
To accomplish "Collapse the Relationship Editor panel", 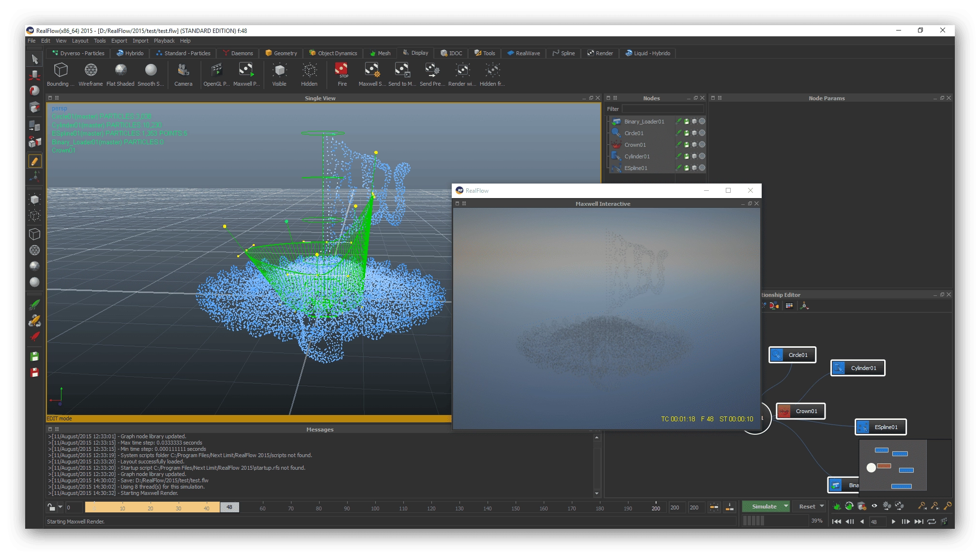I will pos(935,294).
